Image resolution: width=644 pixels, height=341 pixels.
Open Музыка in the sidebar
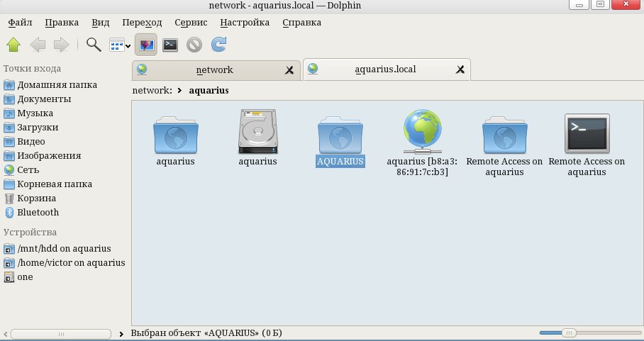35,113
